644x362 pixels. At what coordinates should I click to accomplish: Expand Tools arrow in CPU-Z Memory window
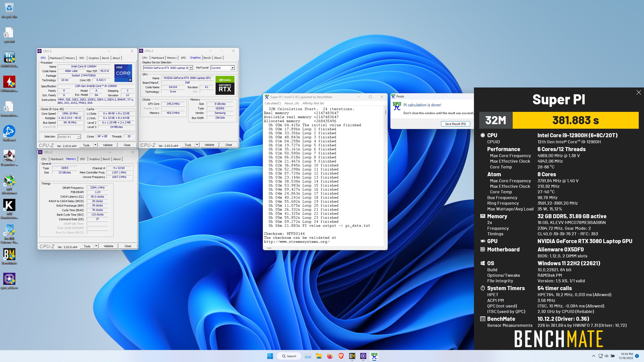(96, 246)
